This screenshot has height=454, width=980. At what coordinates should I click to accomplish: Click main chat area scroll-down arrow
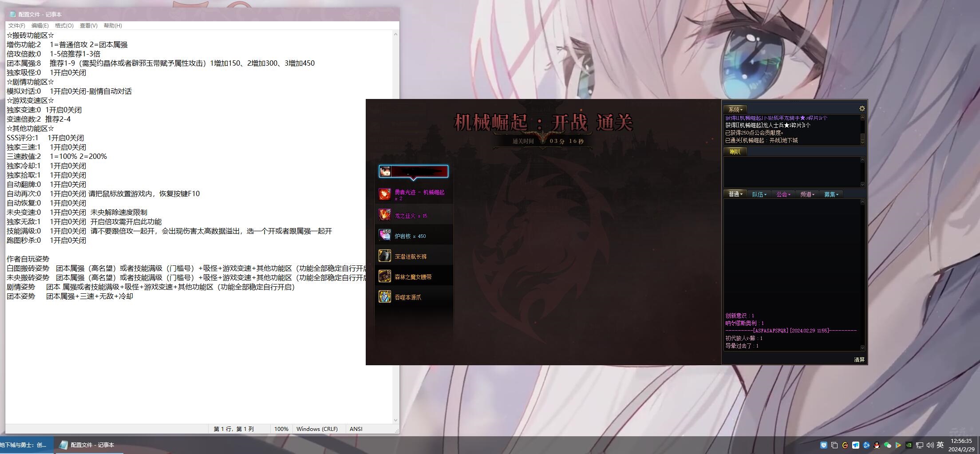tap(862, 347)
